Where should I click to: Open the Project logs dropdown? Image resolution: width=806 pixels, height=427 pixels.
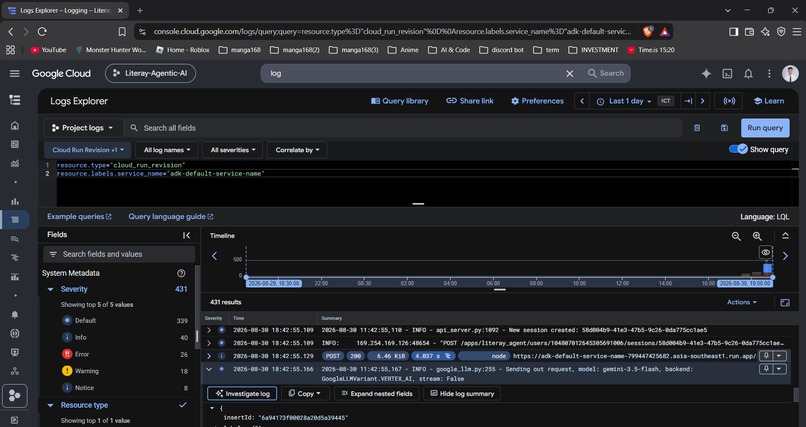pos(83,128)
